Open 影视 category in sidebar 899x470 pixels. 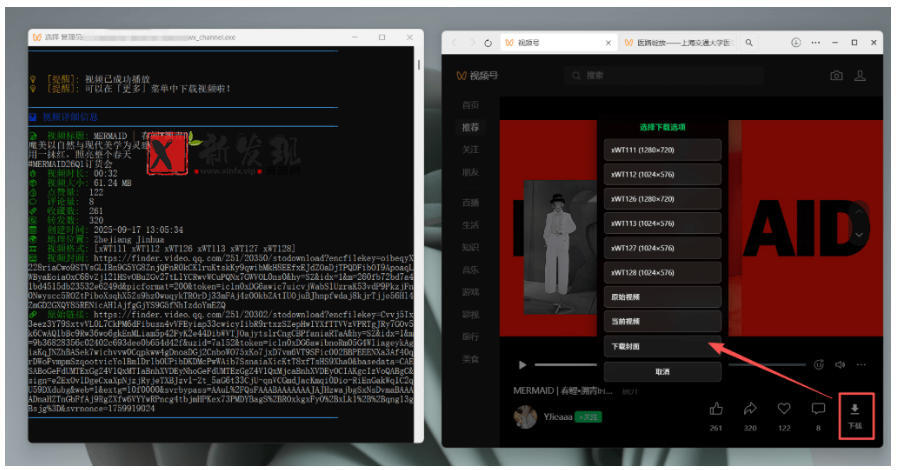pos(471,314)
